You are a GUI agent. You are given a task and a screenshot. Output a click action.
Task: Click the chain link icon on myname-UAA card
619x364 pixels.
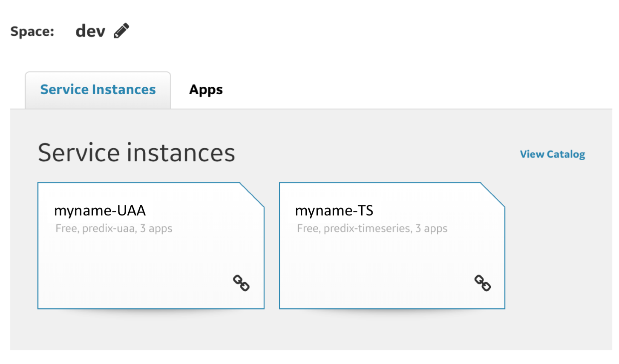click(241, 283)
